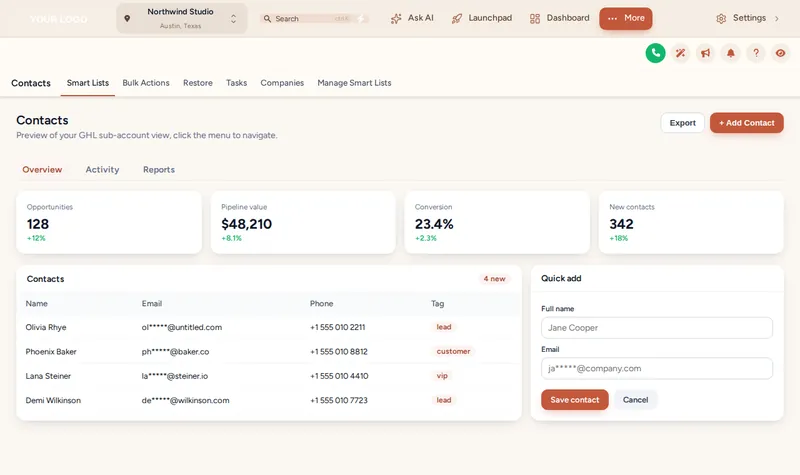The width and height of the screenshot is (800, 475).
Task: Click Olivia Rhye's lead tag
Action: click(x=443, y=327)
